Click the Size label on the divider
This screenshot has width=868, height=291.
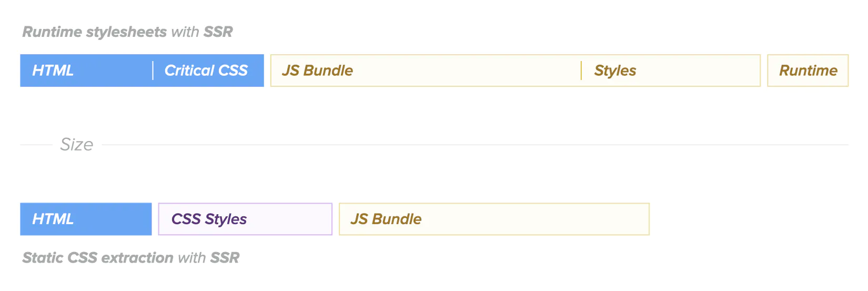(x=77, y=144)
